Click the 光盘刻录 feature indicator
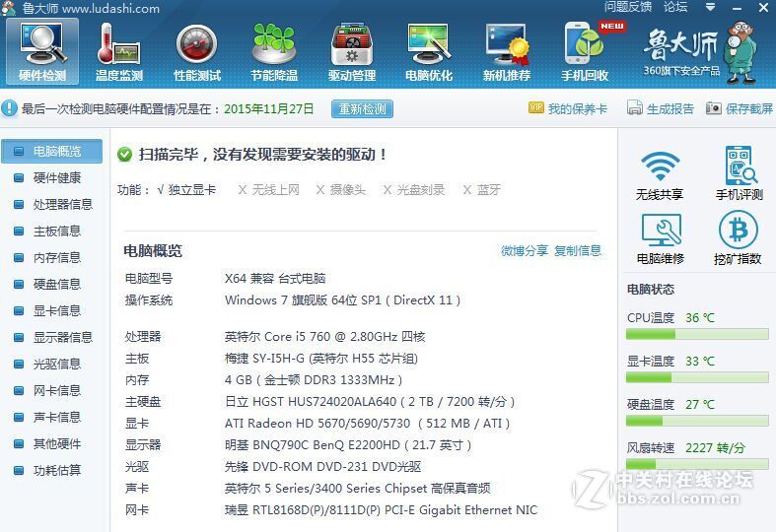This screenshot has height=532, width=776. coord(414,190)
